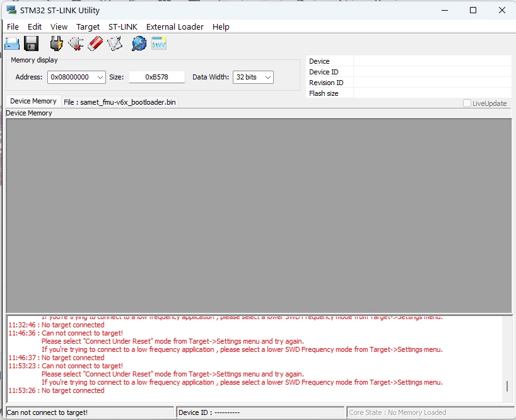
Task: Open the External Loader menu
Action: click(x=175, y=27)
